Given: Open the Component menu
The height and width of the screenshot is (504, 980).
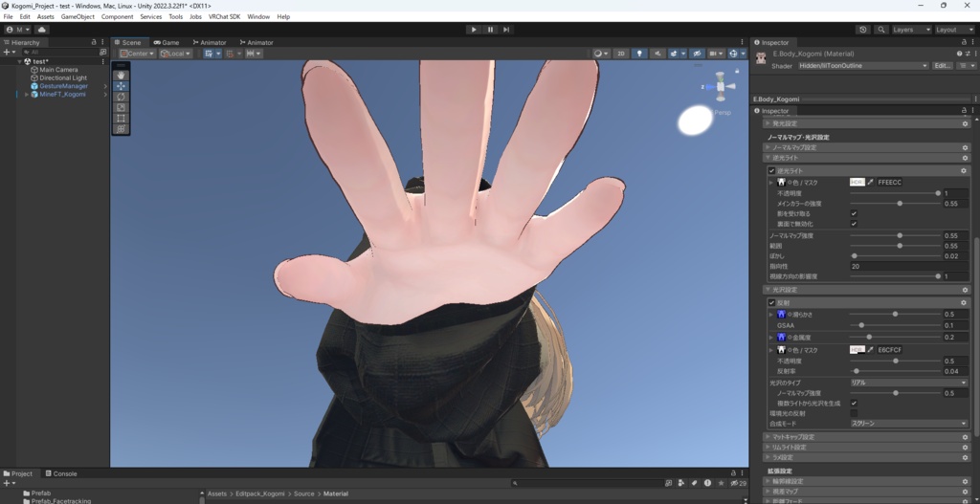Looking at the screenshot, I should coord(117,17).
